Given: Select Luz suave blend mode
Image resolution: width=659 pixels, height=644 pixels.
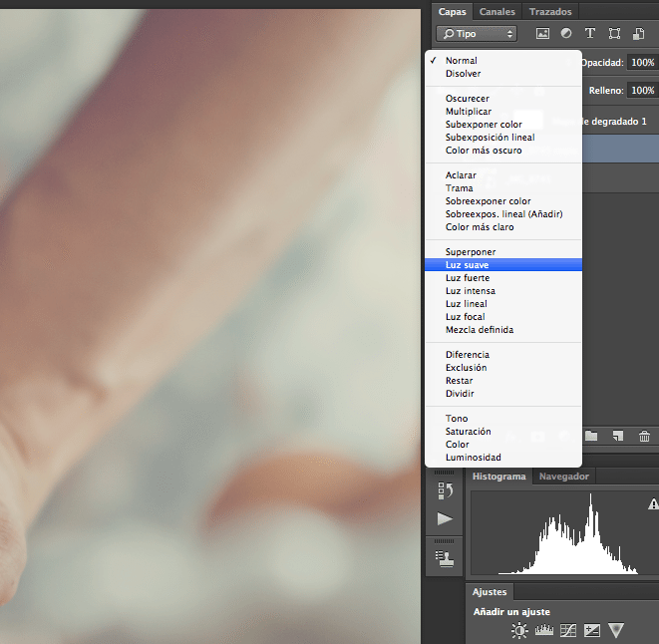Looking at the screenshot, I should pyautogui.click(x=503, y=265).
